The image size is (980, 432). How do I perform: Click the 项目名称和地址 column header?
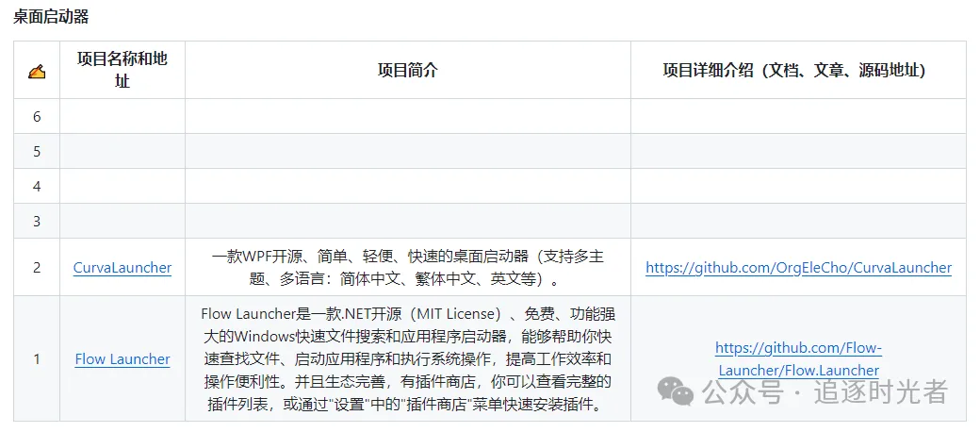(x=122, y=70)
